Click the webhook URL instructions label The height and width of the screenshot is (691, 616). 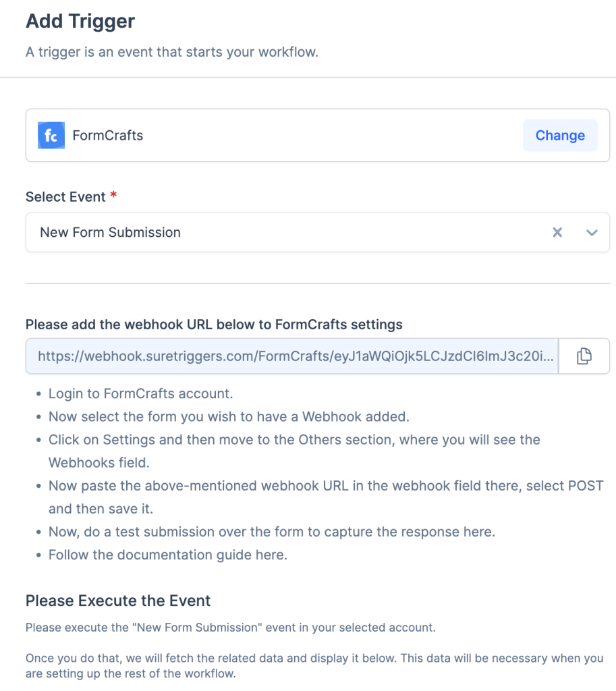coord(214,325)
